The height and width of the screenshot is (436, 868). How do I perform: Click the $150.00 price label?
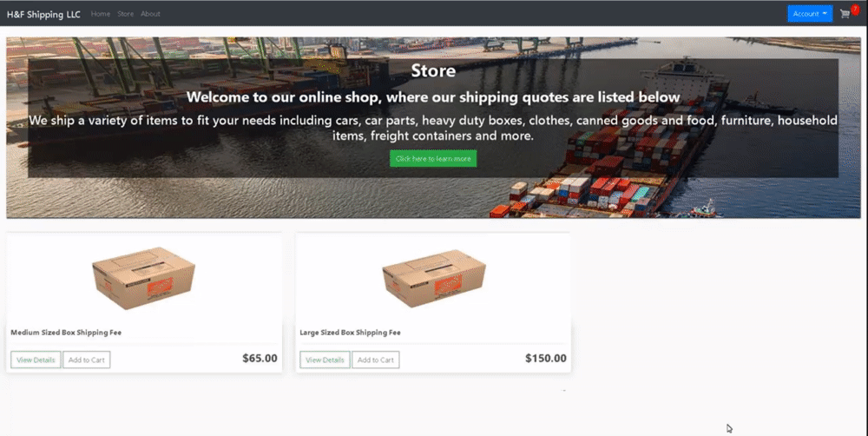coord(546,358)
